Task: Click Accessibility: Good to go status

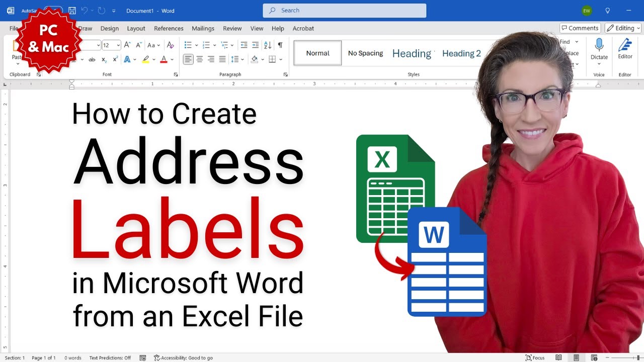Action: (183, 358)
